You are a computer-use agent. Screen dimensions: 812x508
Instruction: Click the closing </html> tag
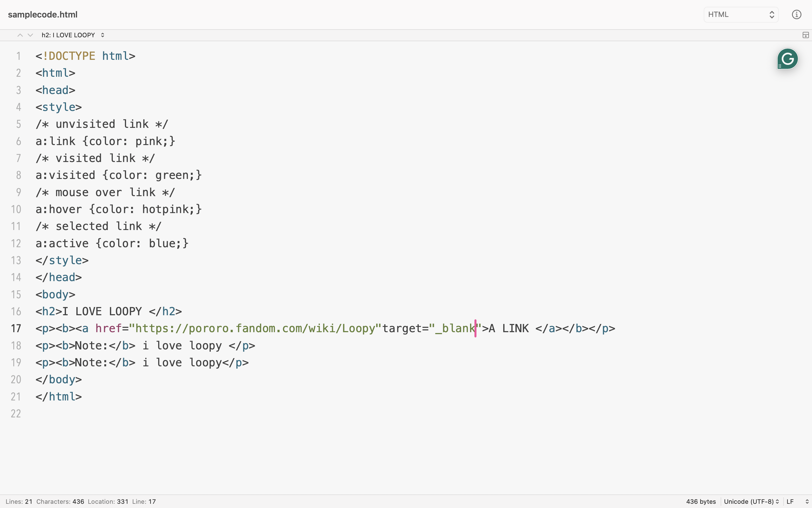tap(59, 397)
